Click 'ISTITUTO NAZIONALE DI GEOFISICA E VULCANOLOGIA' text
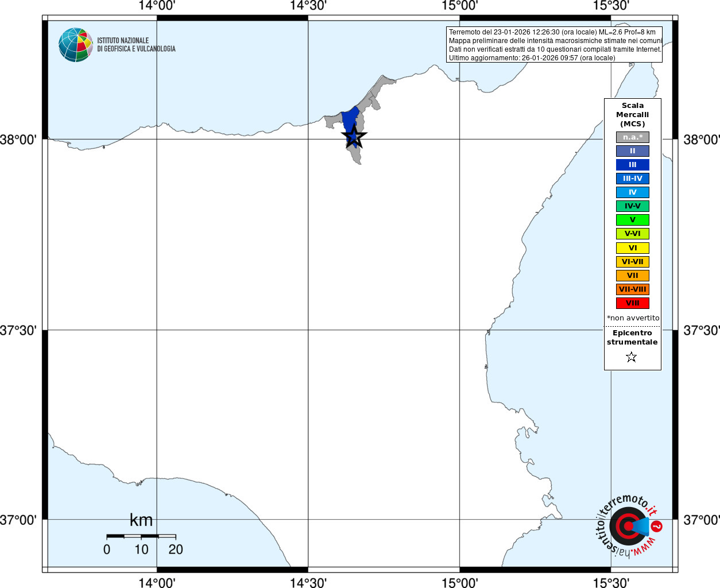 pyautogui.click(x=136, y=45)
